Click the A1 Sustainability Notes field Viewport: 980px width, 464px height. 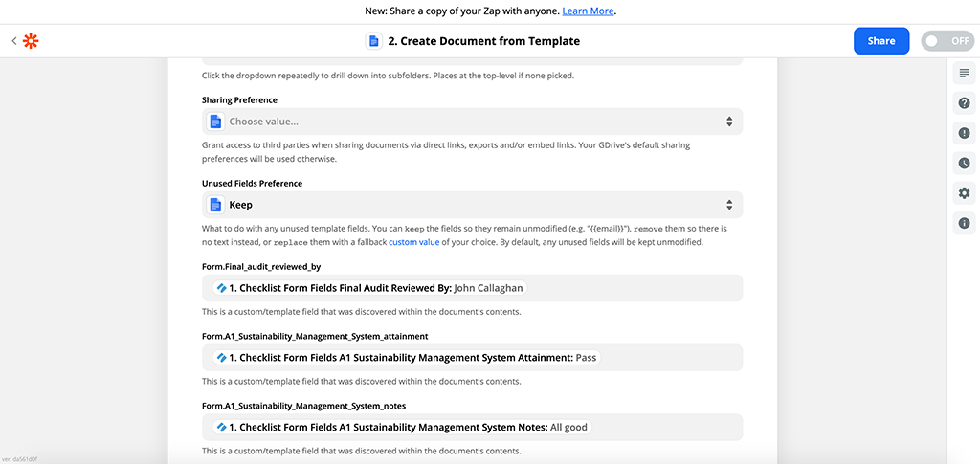471,427
